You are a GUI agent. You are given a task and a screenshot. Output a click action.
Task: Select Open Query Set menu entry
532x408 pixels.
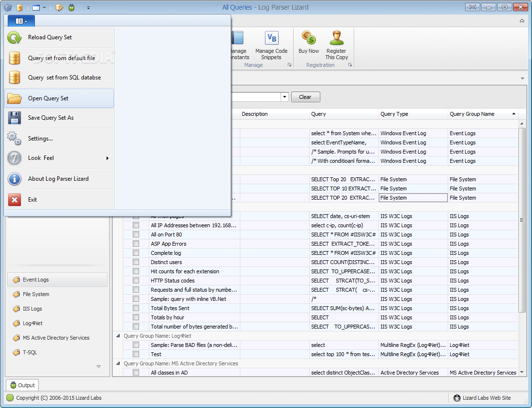click(x=59, y=98)
